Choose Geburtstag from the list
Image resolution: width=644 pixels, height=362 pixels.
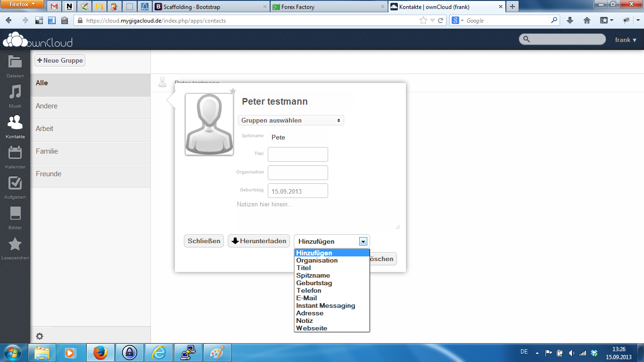coord(332,283)
